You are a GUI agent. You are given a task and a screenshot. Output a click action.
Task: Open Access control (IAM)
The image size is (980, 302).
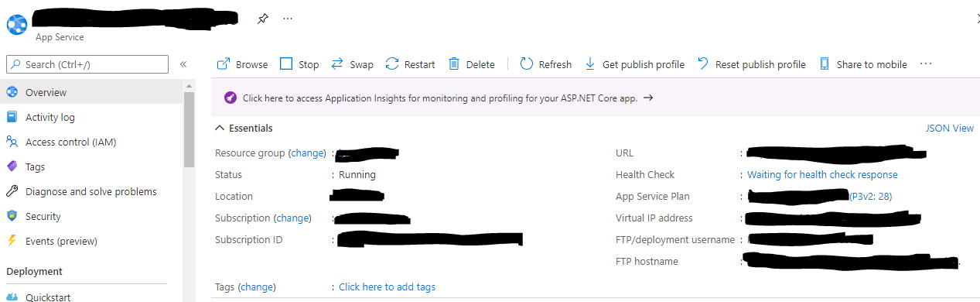click(x=91, y=142)
